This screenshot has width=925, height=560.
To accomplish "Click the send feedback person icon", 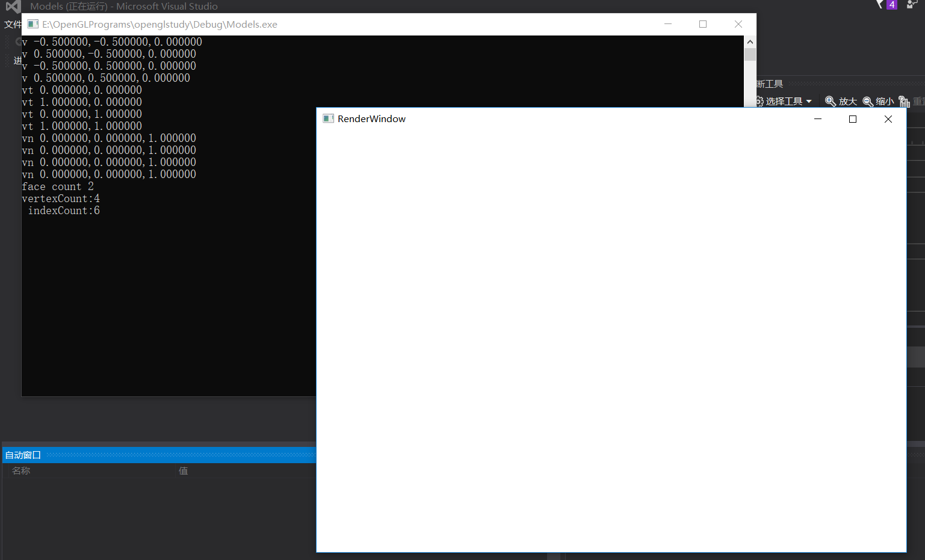I will click(x=912, y=4).
